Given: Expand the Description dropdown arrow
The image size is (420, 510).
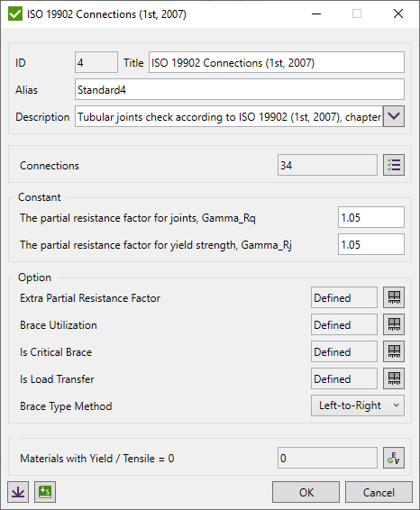Looking at the screenshot, I should [394, 116].
